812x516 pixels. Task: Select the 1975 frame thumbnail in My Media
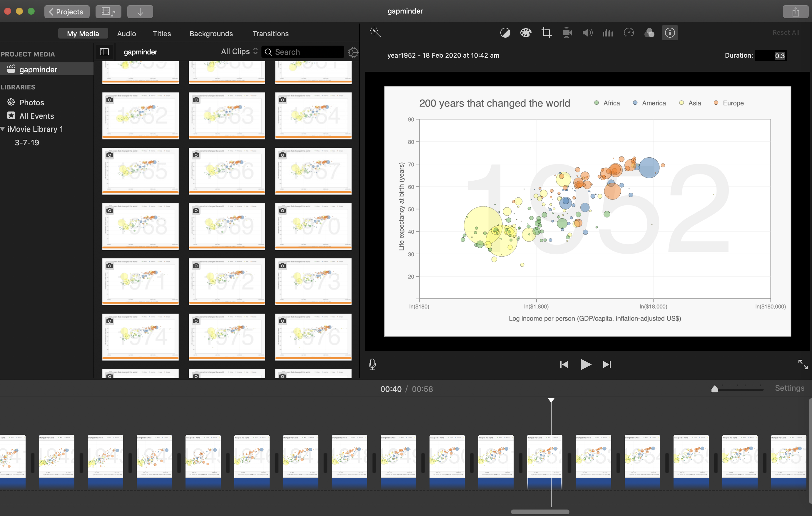pyautogui.click(x=227, y=337)
